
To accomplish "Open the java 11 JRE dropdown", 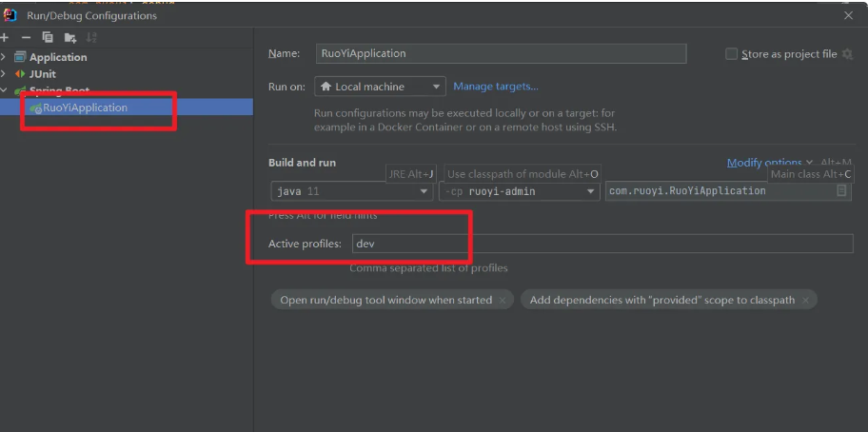I will pyautogui.click(x=351, y=191).
